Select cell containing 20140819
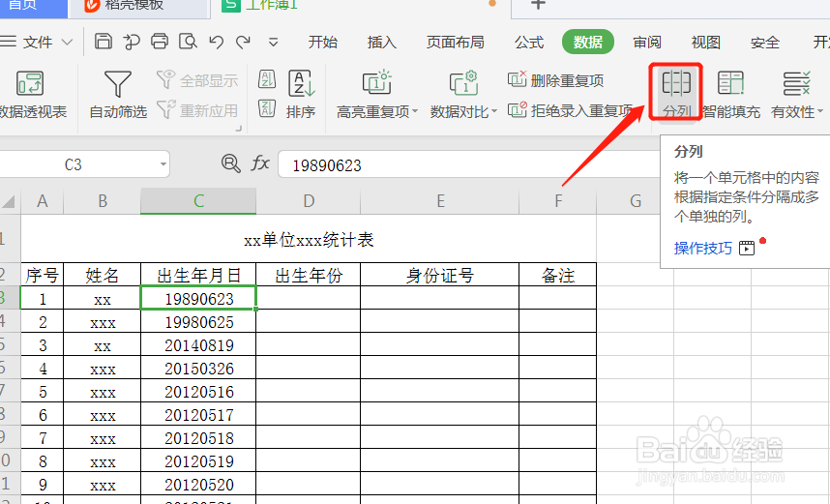Image resolution: width=830 pixels, height=504 pixels. (198, 345)
